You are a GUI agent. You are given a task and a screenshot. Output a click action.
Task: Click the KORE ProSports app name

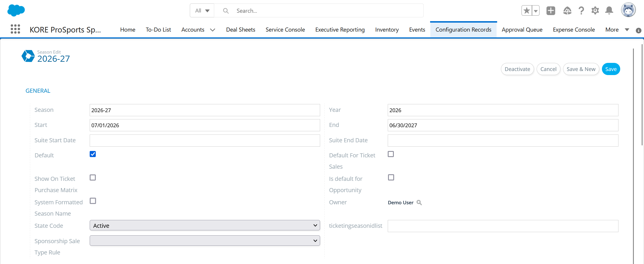point(65,30)
